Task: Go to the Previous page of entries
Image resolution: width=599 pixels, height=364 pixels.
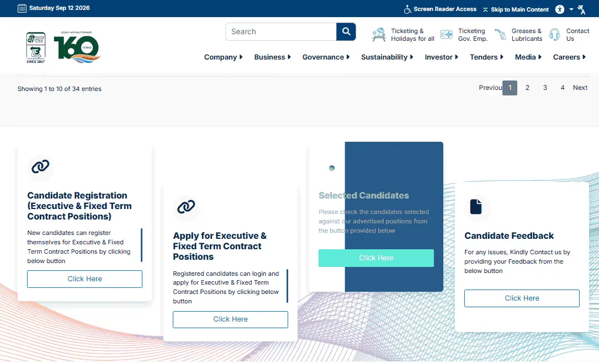Action: point(490,88)
